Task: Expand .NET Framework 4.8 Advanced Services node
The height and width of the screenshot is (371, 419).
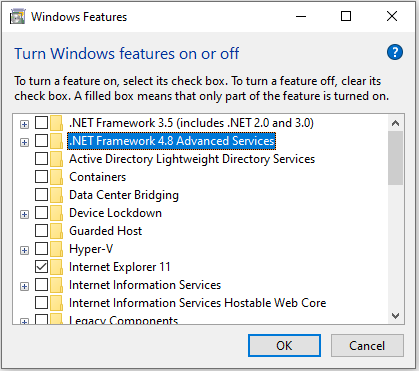Action: 24,143
